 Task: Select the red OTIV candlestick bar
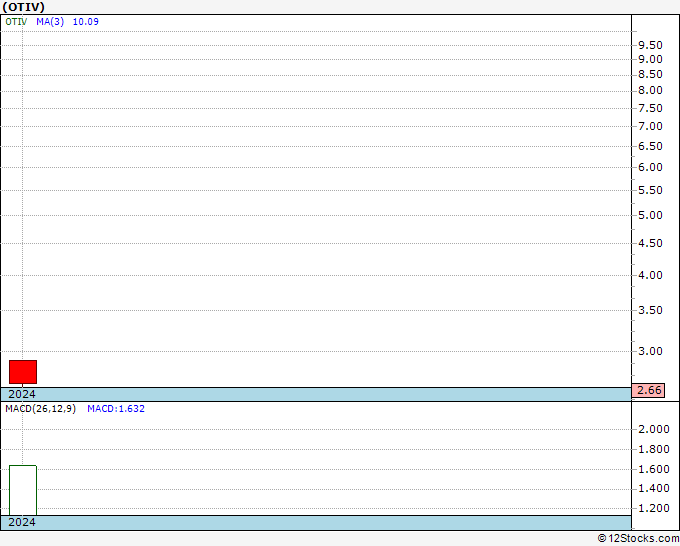click(23, 372)
